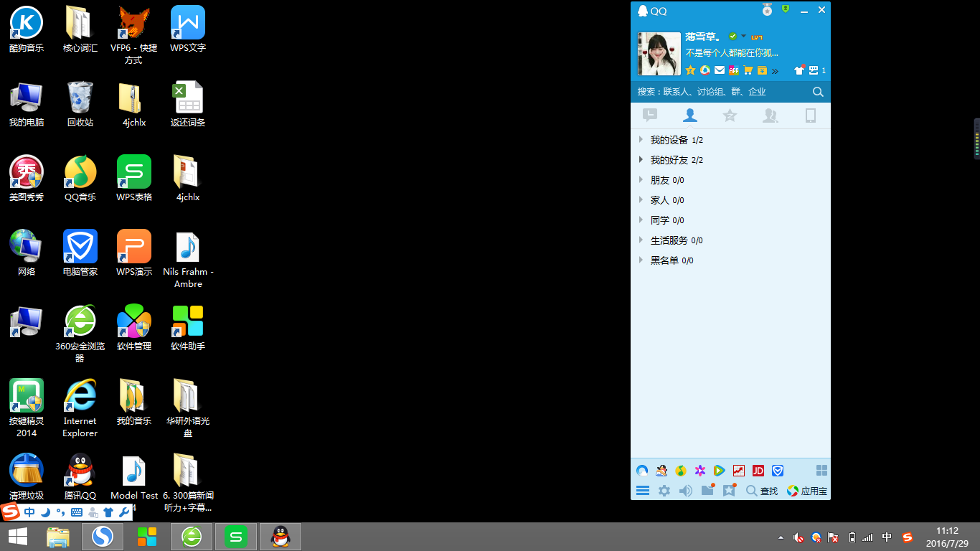Open the message box icon in QQ
The width and height of the screenshot is (980, 551).
(814, 70)
